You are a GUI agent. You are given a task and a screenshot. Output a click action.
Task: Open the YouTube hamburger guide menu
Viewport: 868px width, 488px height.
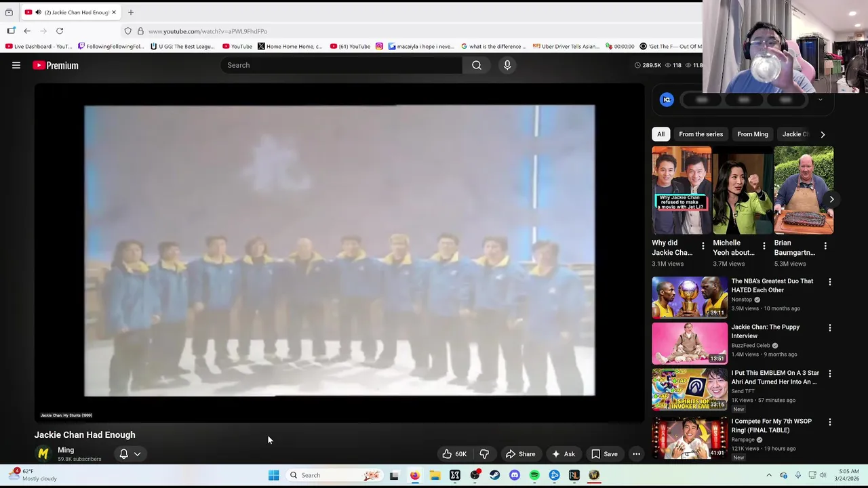[16, 65]
